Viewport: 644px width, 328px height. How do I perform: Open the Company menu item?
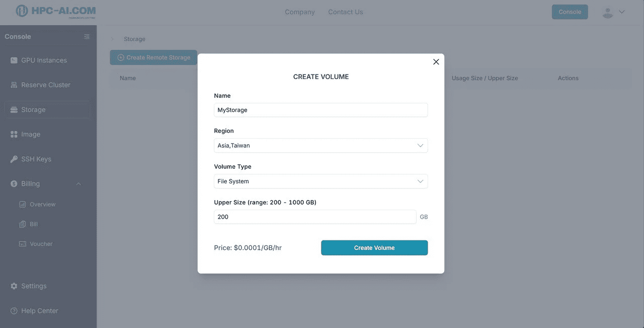(300, 12)
